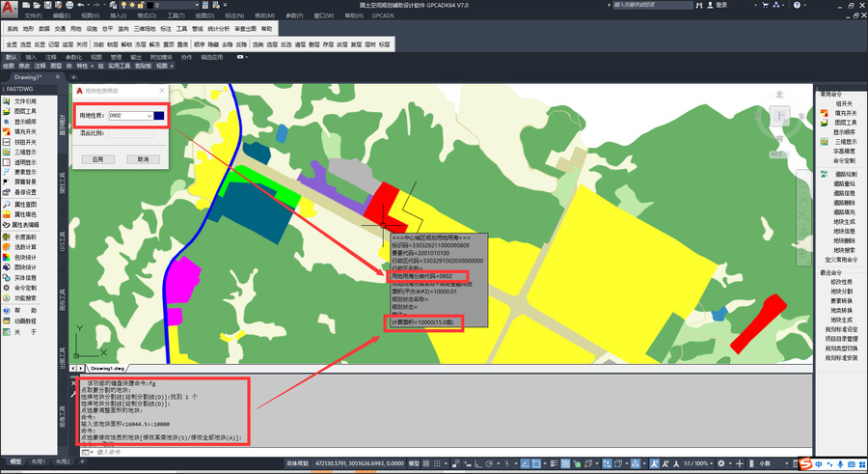Select the Drawing1* document tab

(28, 77)
